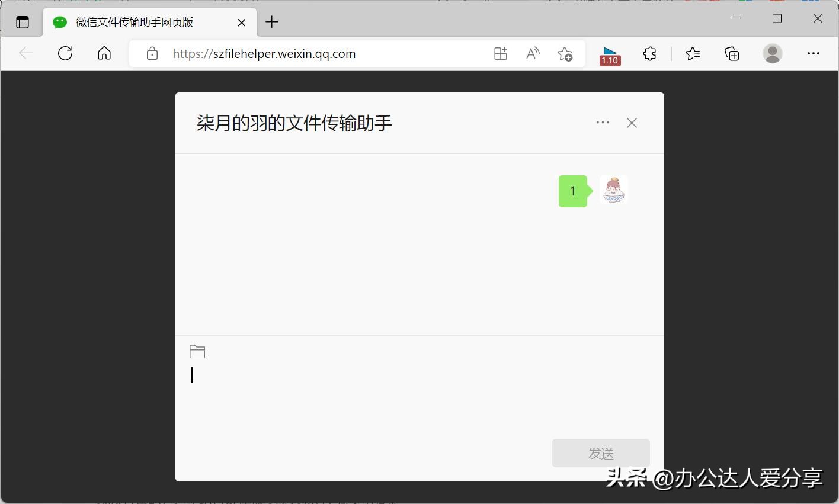Viewport: 839px width, 504px height.
Task: Start Read aloud from the address bar
Action: coord(532,53)
